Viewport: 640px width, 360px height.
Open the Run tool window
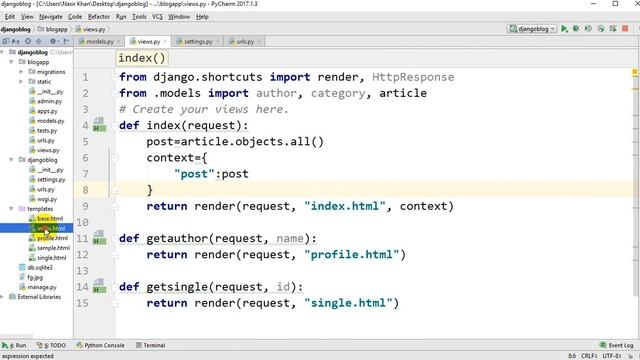pyautogui.click(x=14, y=345)
